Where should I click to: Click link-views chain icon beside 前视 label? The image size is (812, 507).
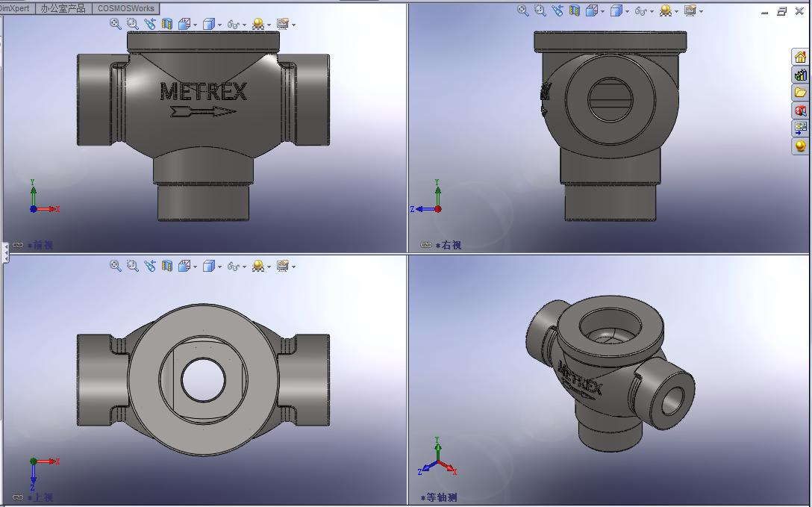pyautogui.click(x=18, y=245)
